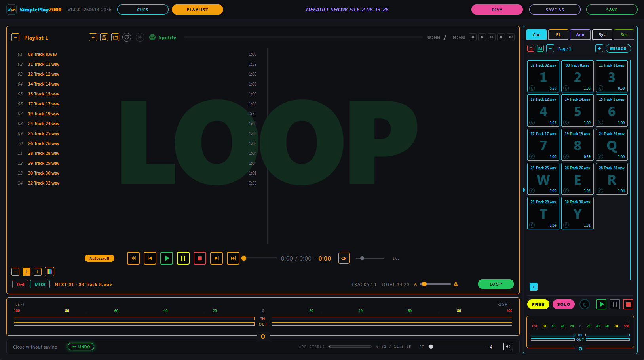Click the green SAVE button
Viewport: 644px width, 360px height.
[x=612, y=10]
